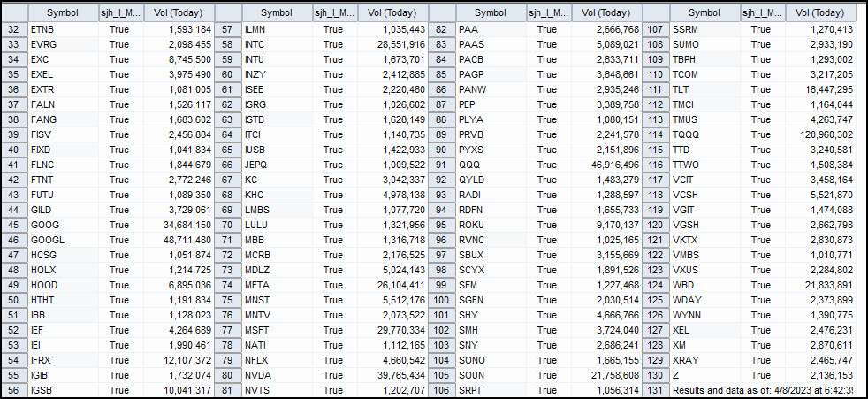Image resolution: width=868 pixels, height=399 pixels.
Task: Select the ETNB symbol cell
Action: (x=63, y=29)
